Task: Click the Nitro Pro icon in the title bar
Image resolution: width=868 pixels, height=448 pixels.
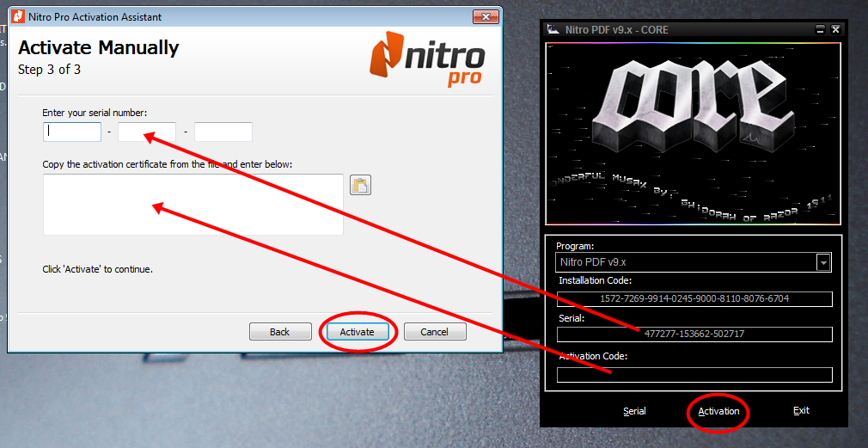Action: click(18, 16)
